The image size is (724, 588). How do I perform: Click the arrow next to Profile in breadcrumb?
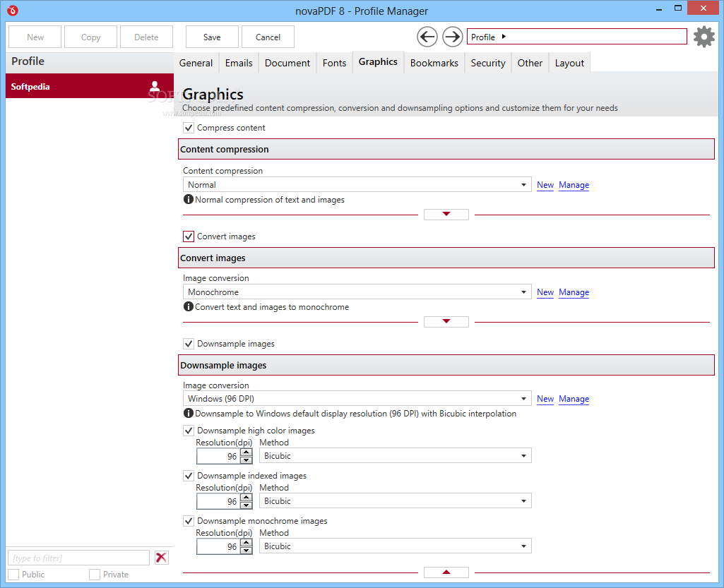coord(504,37)
